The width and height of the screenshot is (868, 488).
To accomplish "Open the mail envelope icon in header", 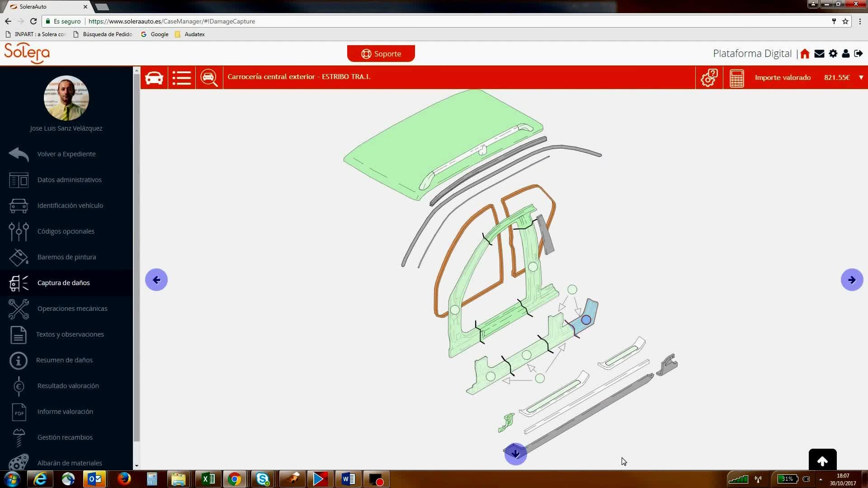I will click(x=819, y=54).
